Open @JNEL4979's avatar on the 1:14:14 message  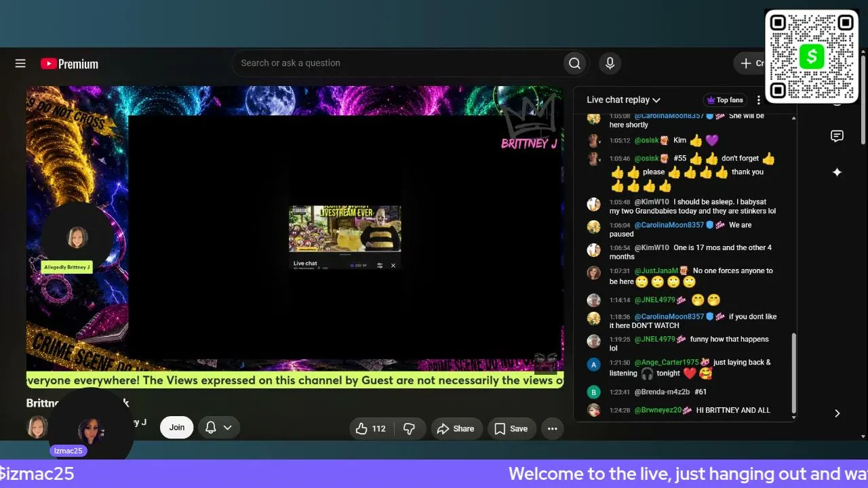click(x=593, y=300)
